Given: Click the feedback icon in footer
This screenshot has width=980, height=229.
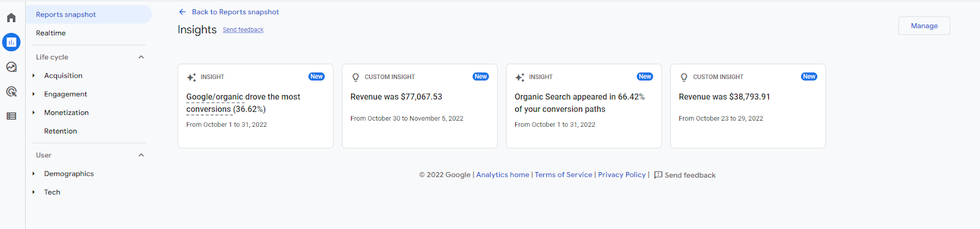Looking at the screenshot, I should (x=658, y=175).
